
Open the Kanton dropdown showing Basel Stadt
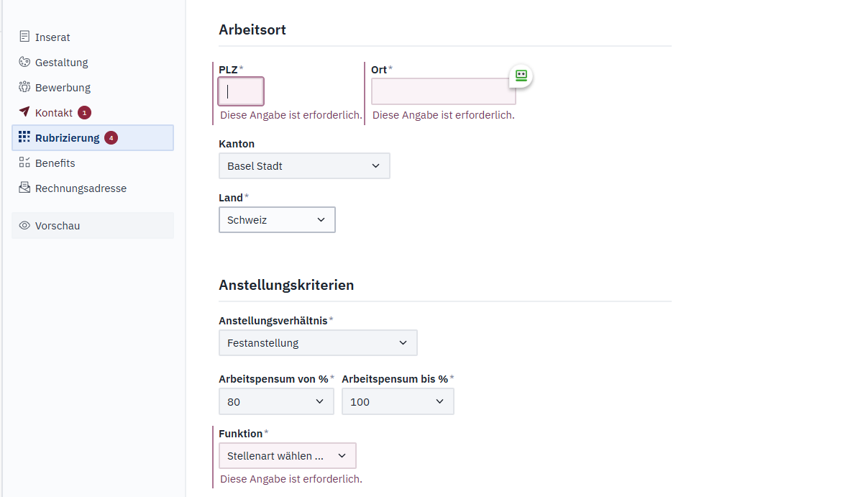304,165
